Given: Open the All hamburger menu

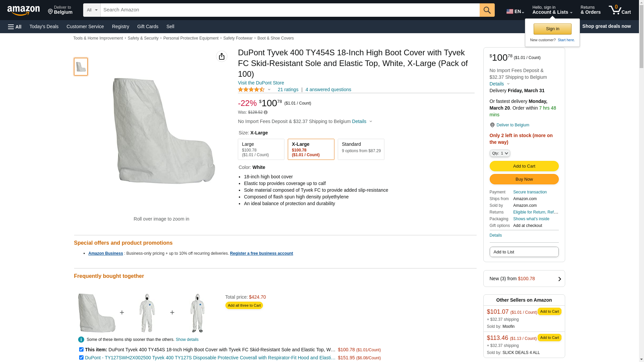Looking at the screenshot, I should point(15,26).
